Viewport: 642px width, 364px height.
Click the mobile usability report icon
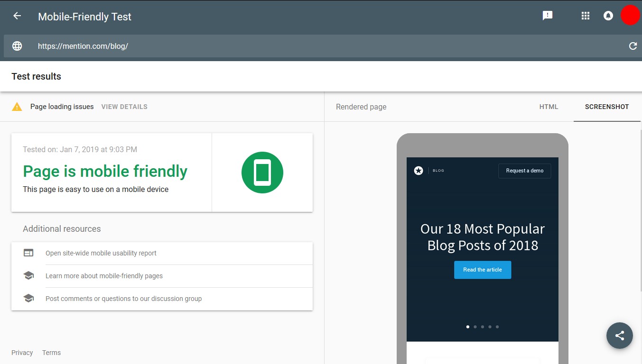point(28,253)
